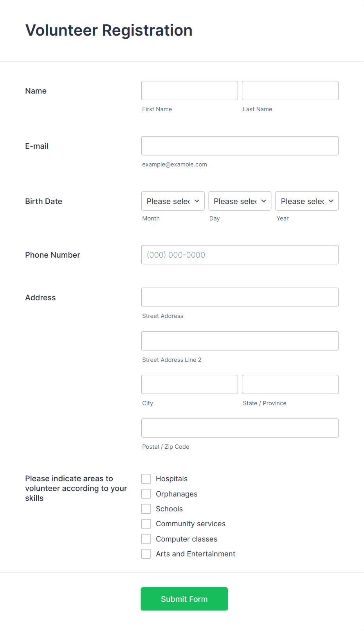Open the birth Day dropdown

pos(240,201)
